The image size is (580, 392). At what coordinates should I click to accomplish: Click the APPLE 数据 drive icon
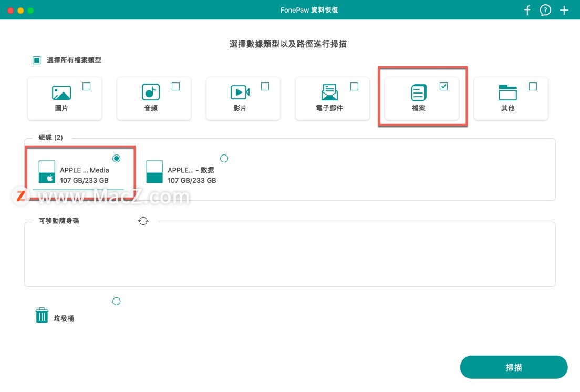tap(154, 172)
